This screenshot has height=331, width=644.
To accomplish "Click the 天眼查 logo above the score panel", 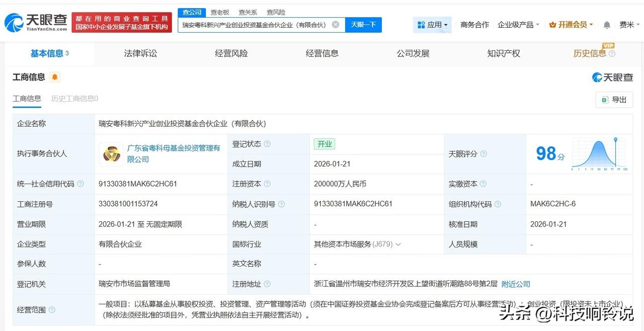I will tap(612, 77).
